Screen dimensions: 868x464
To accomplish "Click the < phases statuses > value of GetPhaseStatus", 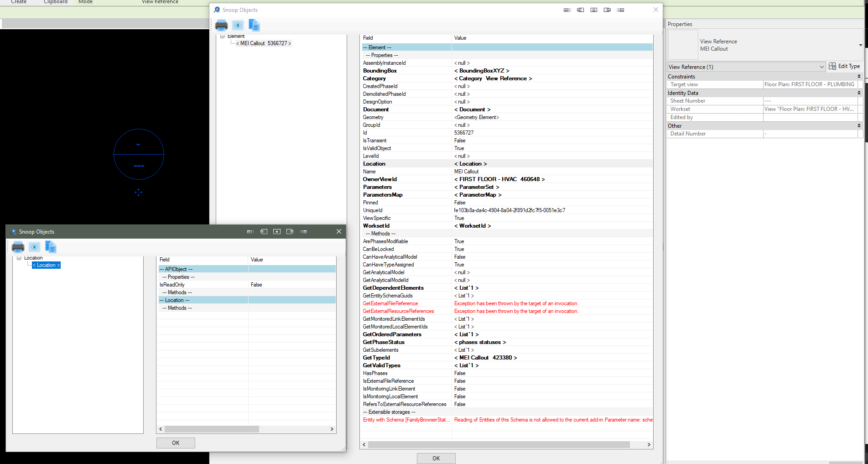I will pyautogui.click(x=480, y=342).
